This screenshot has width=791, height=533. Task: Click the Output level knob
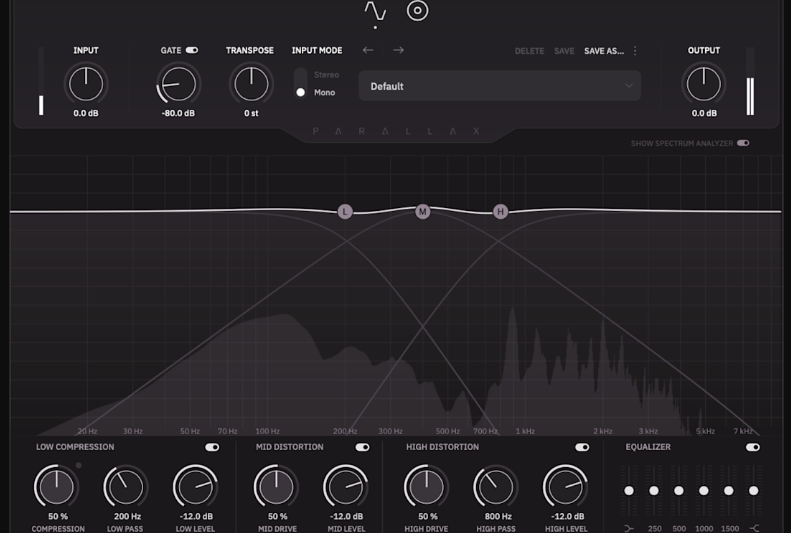point(704,84)
